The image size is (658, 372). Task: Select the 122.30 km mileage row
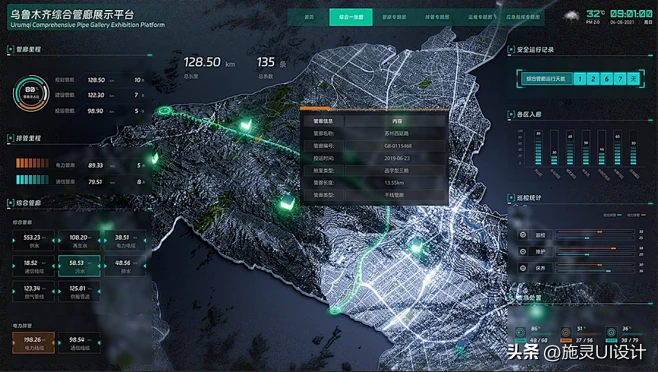tap(100, 95)
